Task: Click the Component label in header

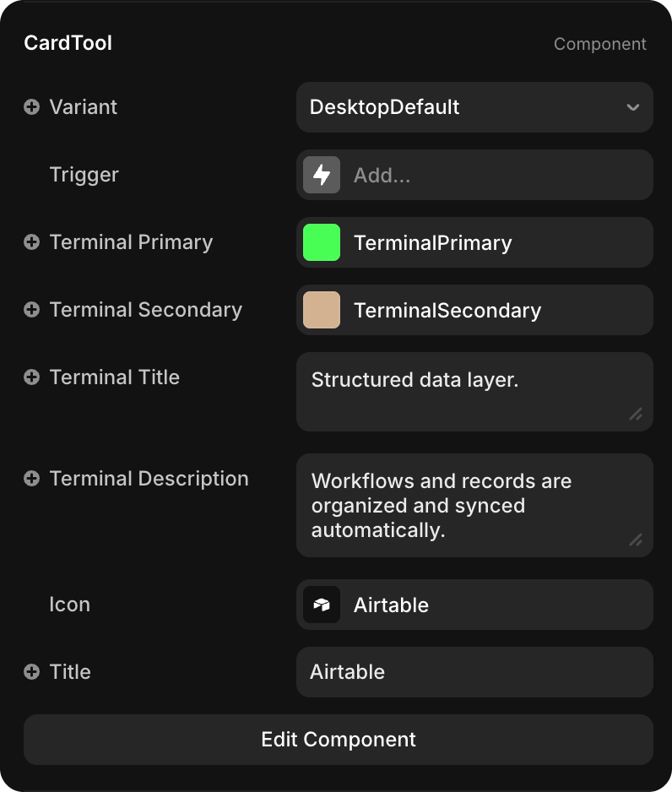Action: coord(599,44)
